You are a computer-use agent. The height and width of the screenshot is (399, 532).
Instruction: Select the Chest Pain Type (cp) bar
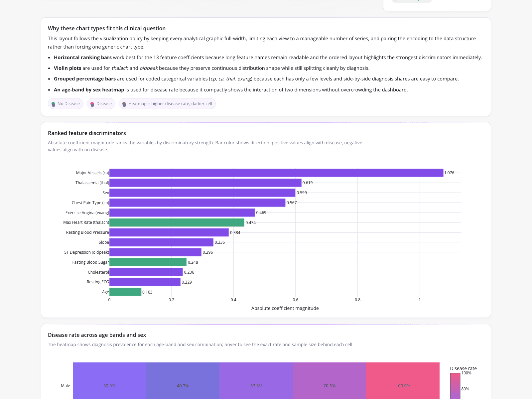197,203
